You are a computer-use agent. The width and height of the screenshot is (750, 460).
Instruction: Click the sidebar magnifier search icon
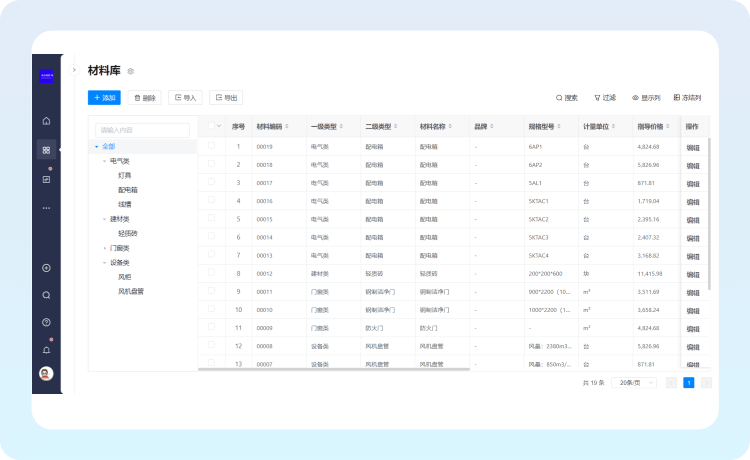pyautogui.click(x=46, y=295)
